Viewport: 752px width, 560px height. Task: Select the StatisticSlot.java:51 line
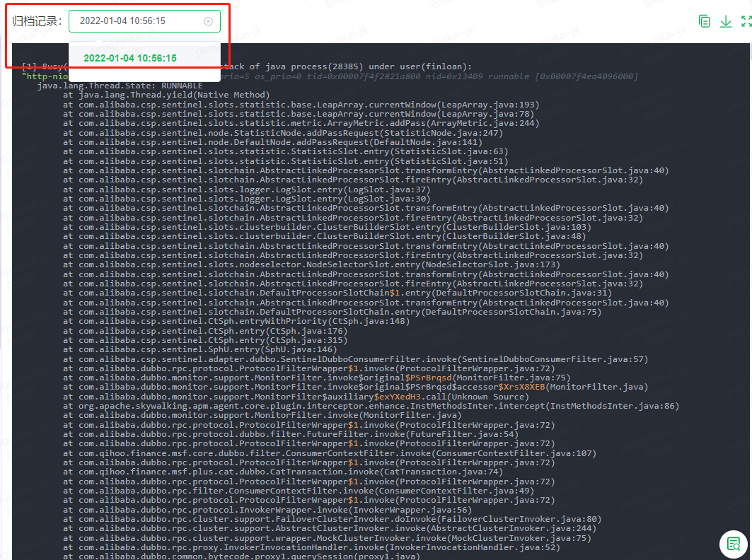pos(285,161)
